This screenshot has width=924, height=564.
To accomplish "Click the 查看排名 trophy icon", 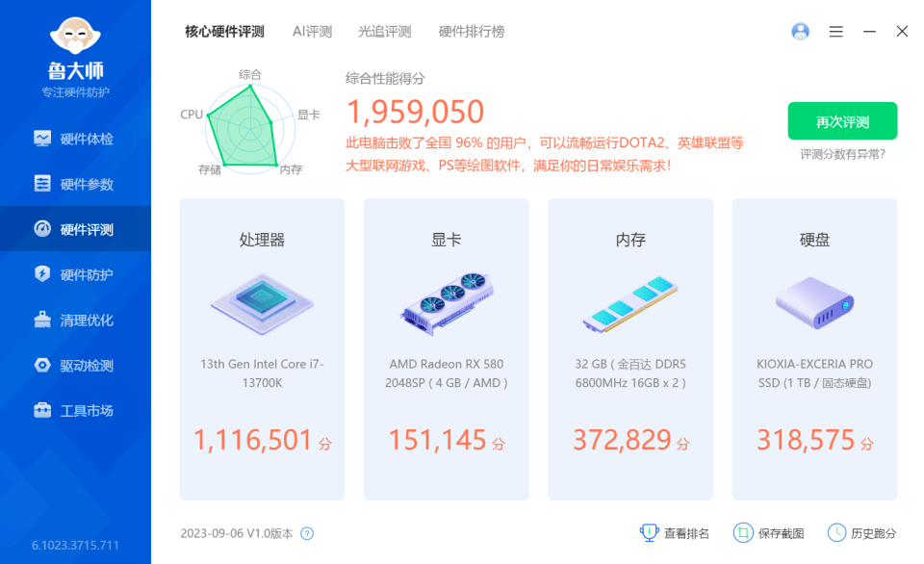I will [x=649, y=533].
